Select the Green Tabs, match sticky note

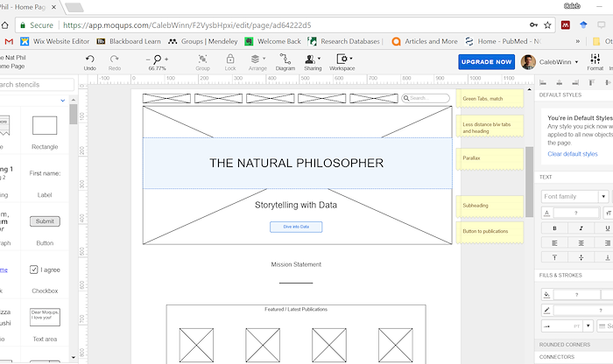490,98
